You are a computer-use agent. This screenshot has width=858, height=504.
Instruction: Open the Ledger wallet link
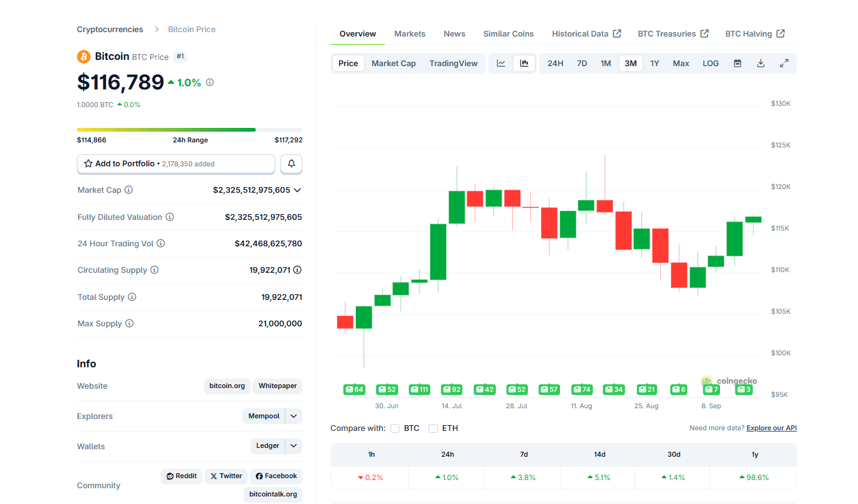coord(268,446)
